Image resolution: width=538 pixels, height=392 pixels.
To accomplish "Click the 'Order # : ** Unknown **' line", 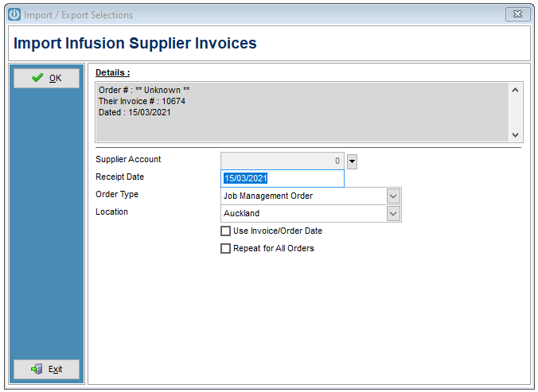I will coord(144,90).
